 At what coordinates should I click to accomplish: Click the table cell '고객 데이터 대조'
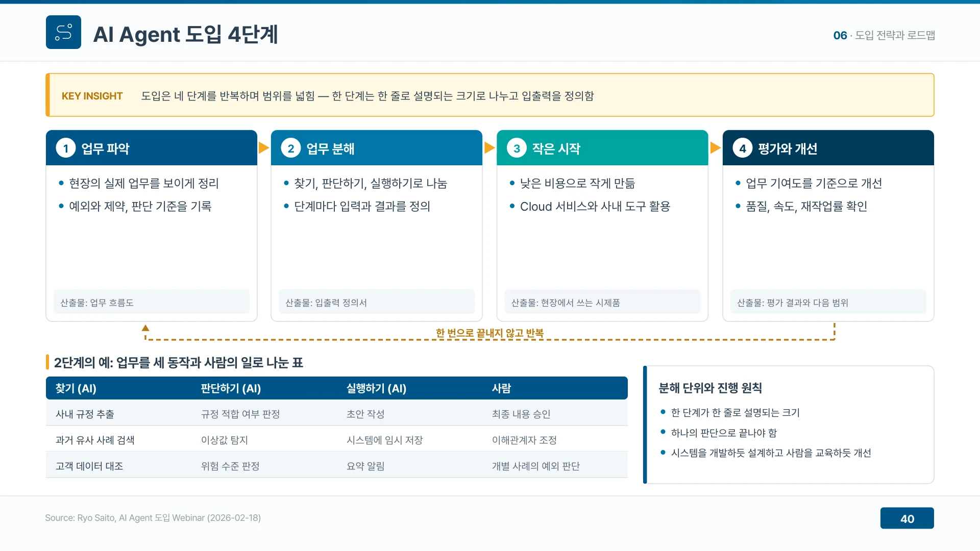tap(89, 466)
